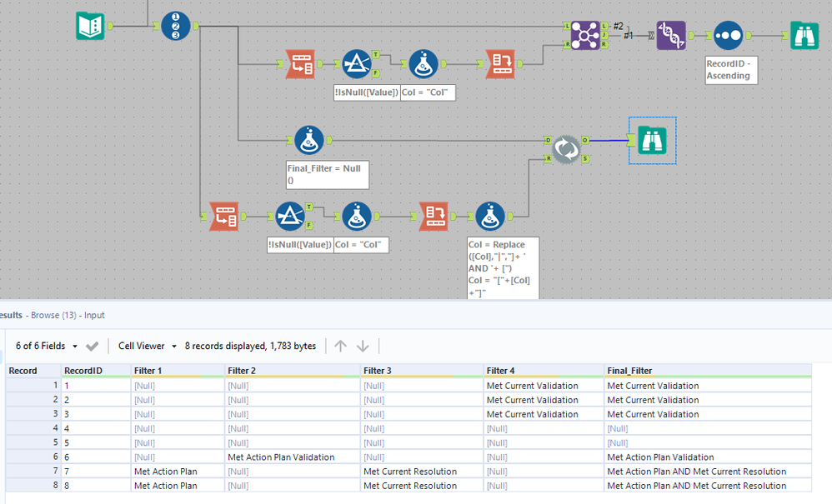Select Filter 2 Met Action Plan Validation cell
The width and height of the screenshot is (832, 504).
point(293,457)
